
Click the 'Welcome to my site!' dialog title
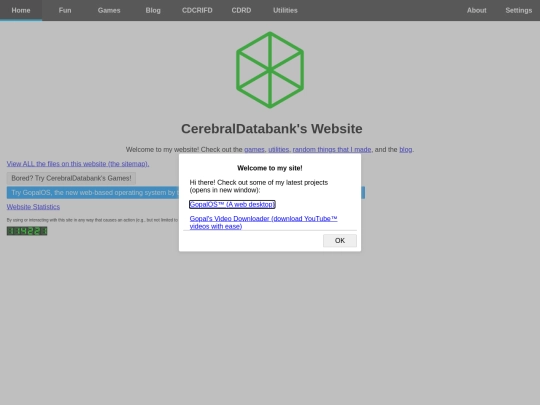point(270,168)
